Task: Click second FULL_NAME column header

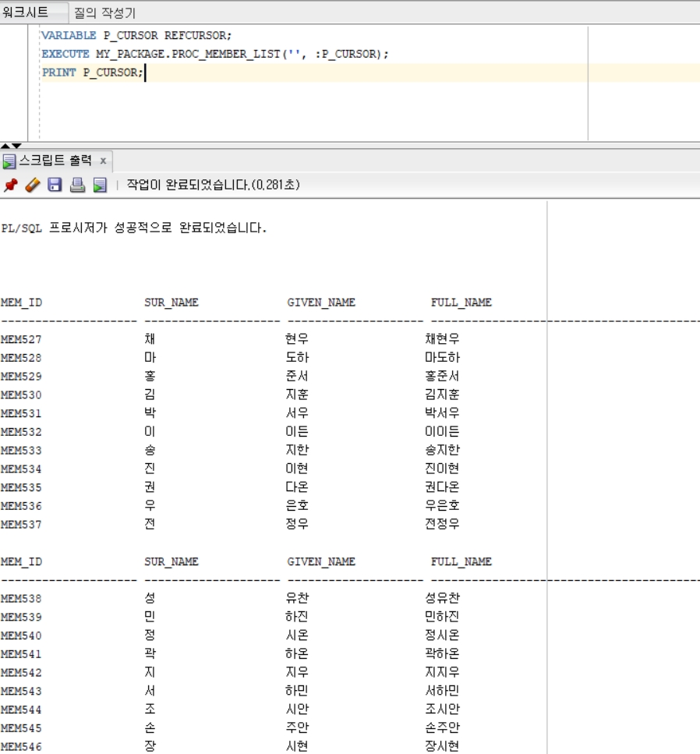Action: (461, 561)
